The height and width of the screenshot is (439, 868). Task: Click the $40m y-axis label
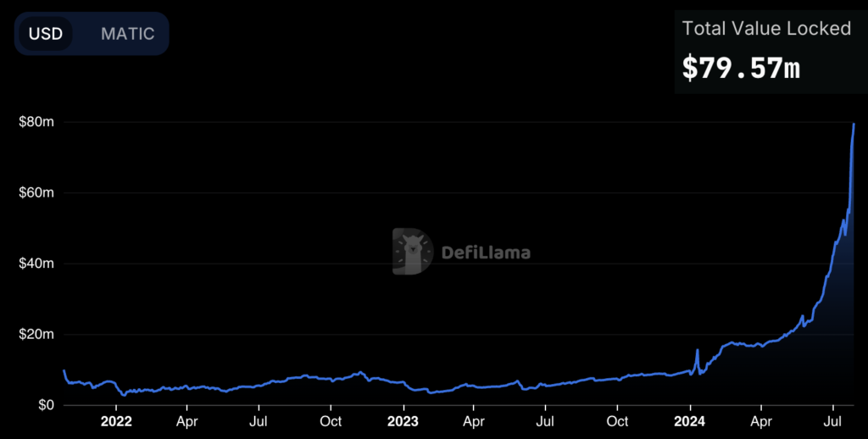(36, 264)
